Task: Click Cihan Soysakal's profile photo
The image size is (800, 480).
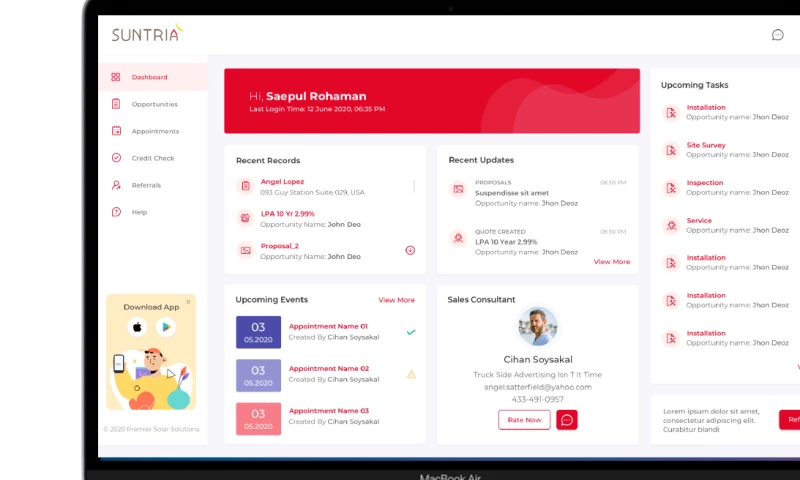Action: (x=538, y=326)
